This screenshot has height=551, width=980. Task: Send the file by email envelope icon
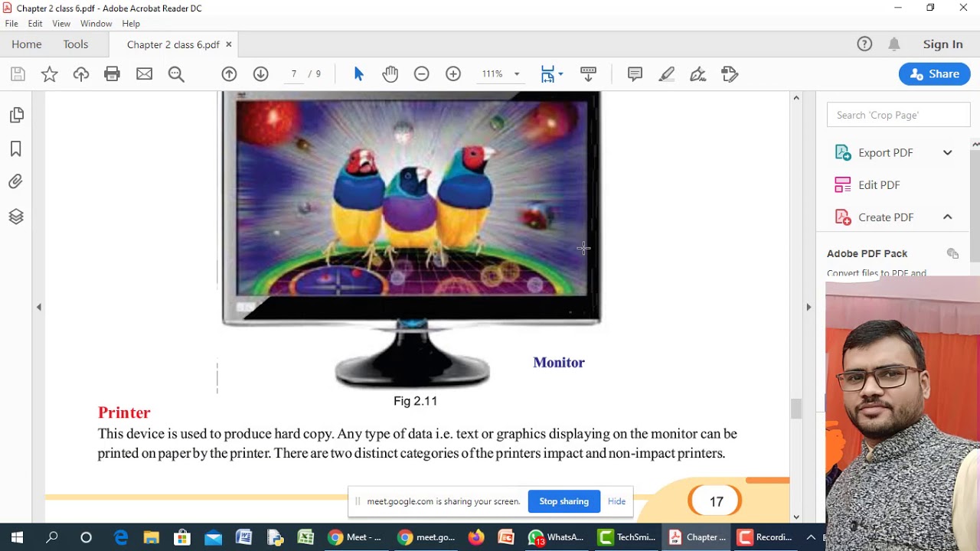point(144,74)
